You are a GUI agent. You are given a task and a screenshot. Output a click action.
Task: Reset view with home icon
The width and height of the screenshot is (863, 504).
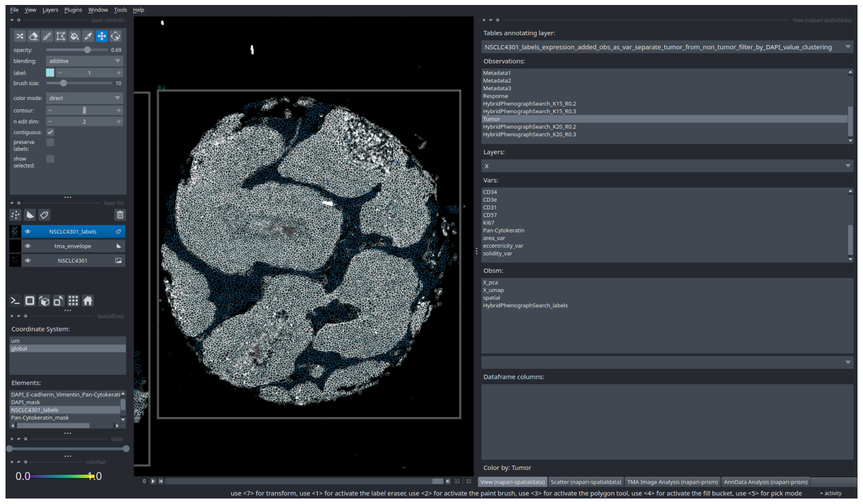pyautogui.click(x=87, y=301)
